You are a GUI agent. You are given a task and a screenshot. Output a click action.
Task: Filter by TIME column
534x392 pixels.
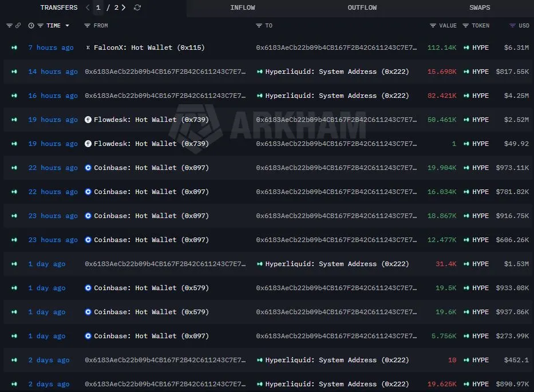40,26
